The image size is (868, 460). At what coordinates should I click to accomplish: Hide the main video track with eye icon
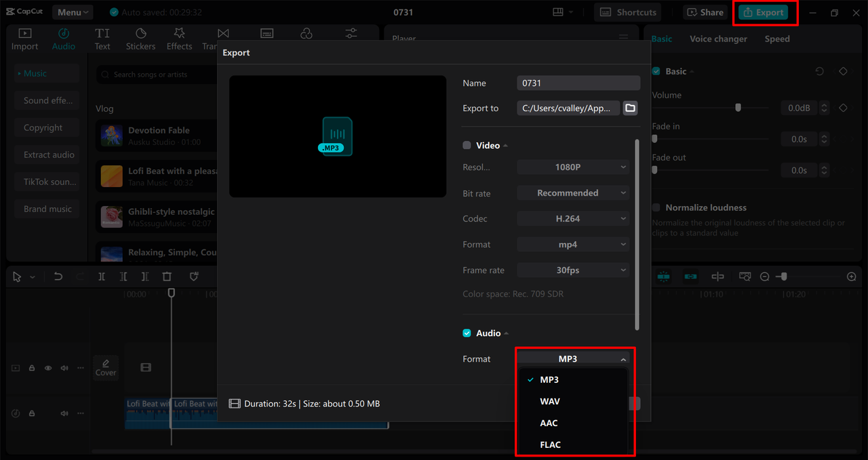[48, 368]
